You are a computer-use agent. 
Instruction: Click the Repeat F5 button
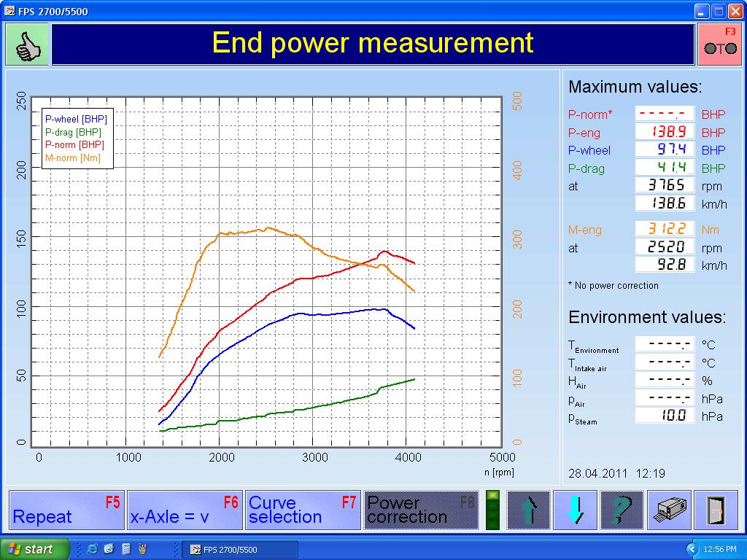click(x=66, y=510)
